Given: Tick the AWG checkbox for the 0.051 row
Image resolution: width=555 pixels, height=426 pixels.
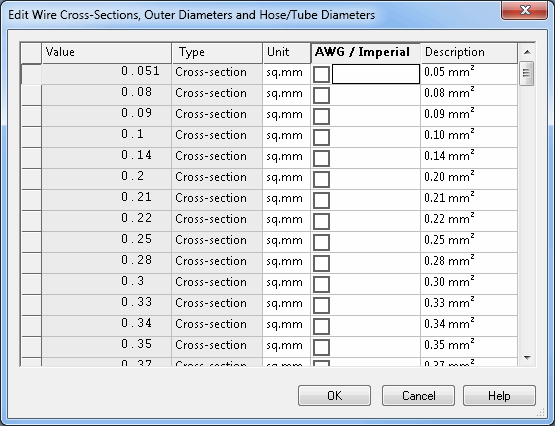Looking at the screenshot, I should [x=321, y=74].
